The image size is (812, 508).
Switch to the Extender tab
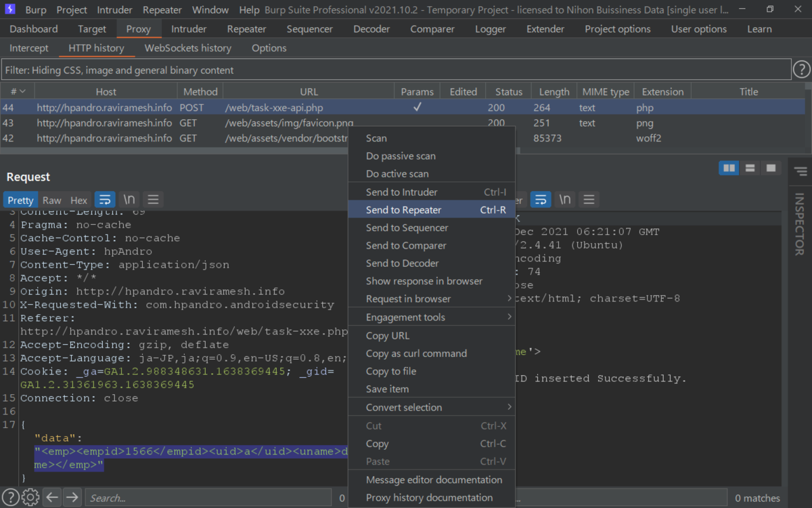point(545,29)
